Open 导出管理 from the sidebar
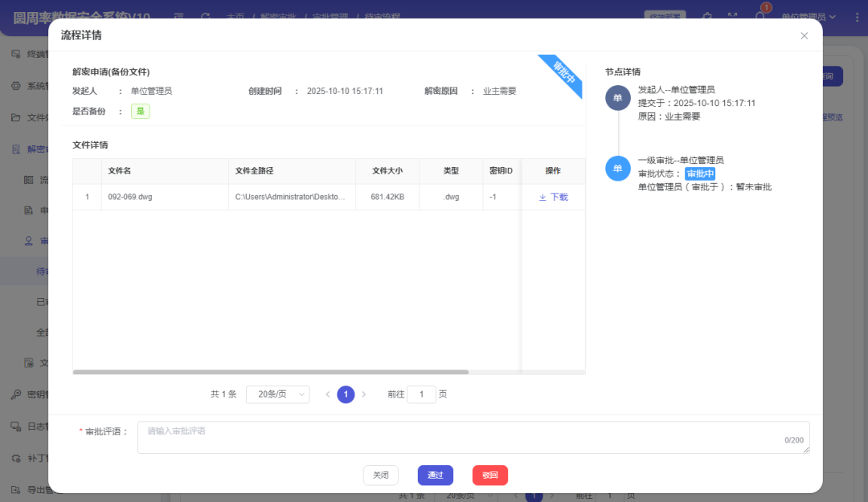868x502 pixels. (16, 487)
